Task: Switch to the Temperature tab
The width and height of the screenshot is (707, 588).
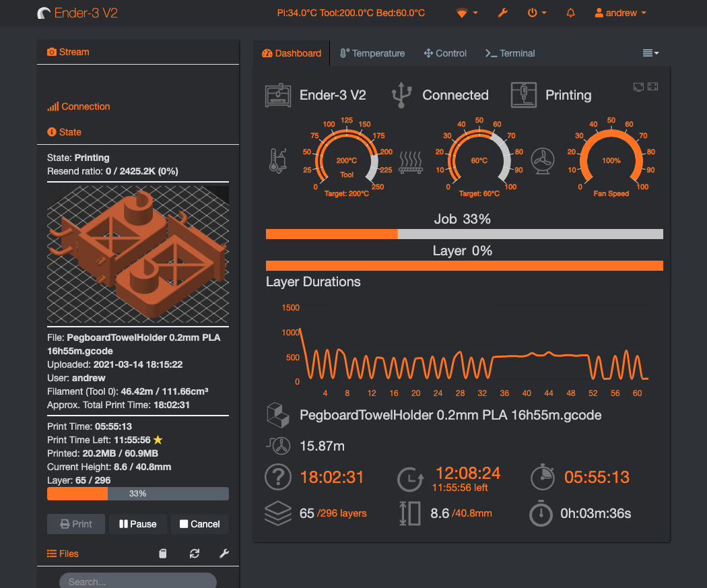Action: pos(372,53)
